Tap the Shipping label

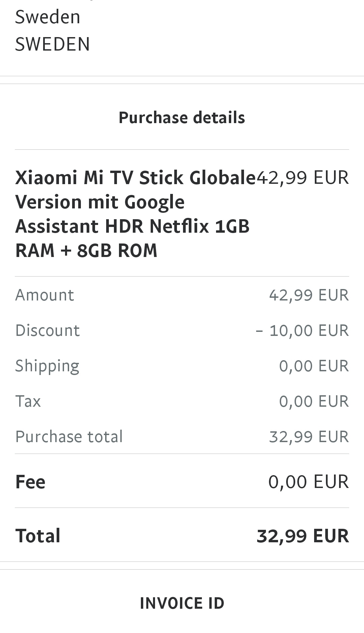[47, 367]
